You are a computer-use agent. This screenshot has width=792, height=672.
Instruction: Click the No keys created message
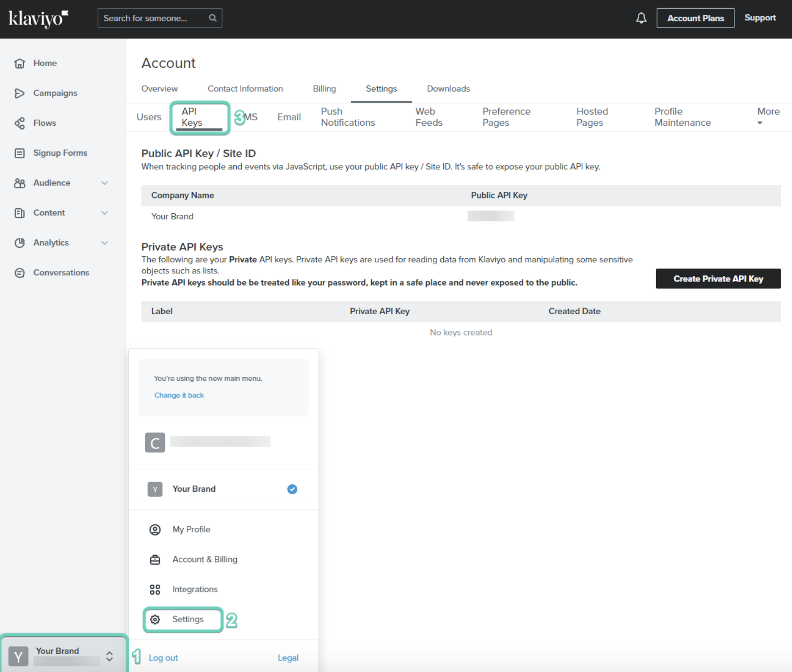coord(461,332)
